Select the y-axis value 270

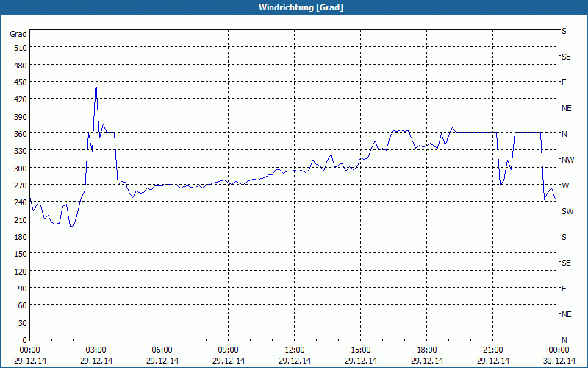(x=21, y=185)
